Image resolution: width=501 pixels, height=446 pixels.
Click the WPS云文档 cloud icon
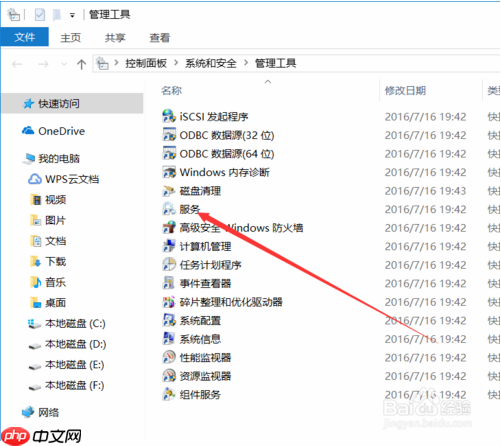(x=35, y=179)
